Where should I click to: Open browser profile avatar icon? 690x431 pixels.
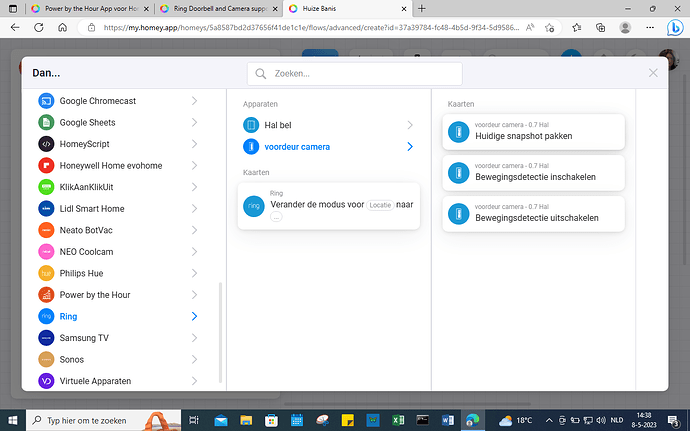[x=625, y=28]
